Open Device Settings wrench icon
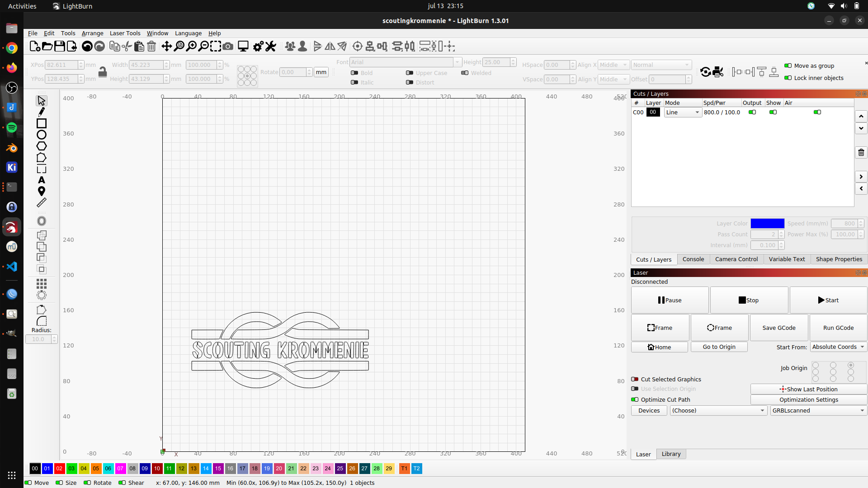The height and width of the screenshot is (488, 868). click(x=271, y=46)
